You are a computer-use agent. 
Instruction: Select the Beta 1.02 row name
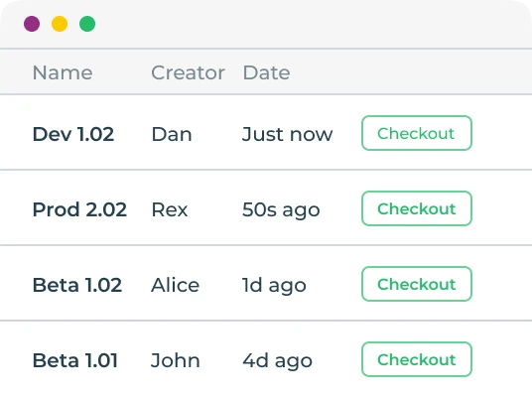[x=77, y=285]
